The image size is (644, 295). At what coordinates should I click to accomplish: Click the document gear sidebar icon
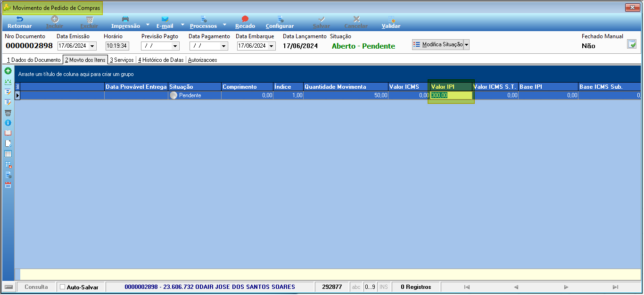(x=8, y=175)
